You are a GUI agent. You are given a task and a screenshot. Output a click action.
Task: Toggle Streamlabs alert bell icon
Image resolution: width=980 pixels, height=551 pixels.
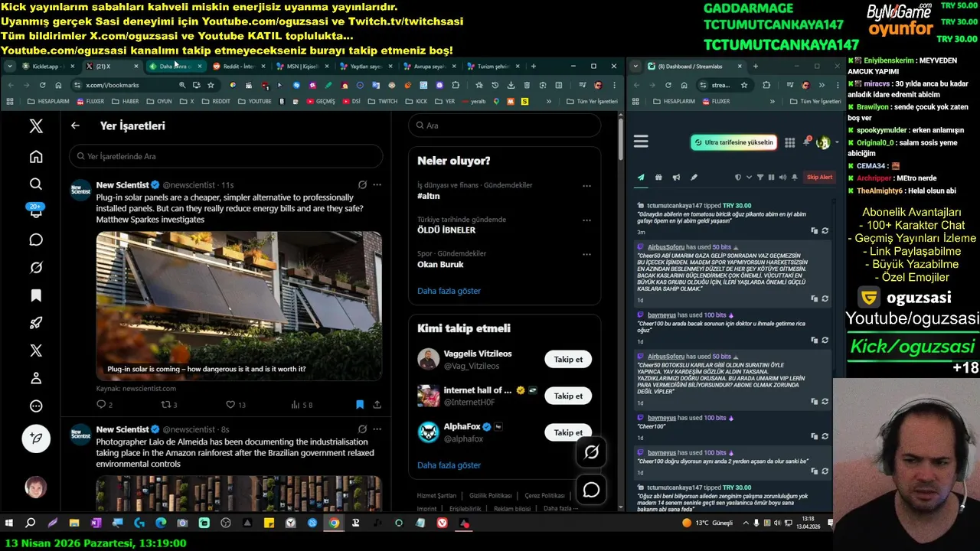point(794,178)
